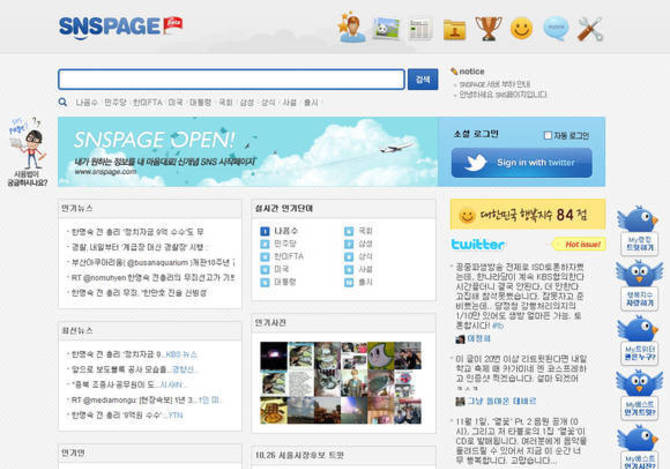670x469 pixels.
Task: Open the top-left popular photo thumbnail
Action: pos(274,355)
